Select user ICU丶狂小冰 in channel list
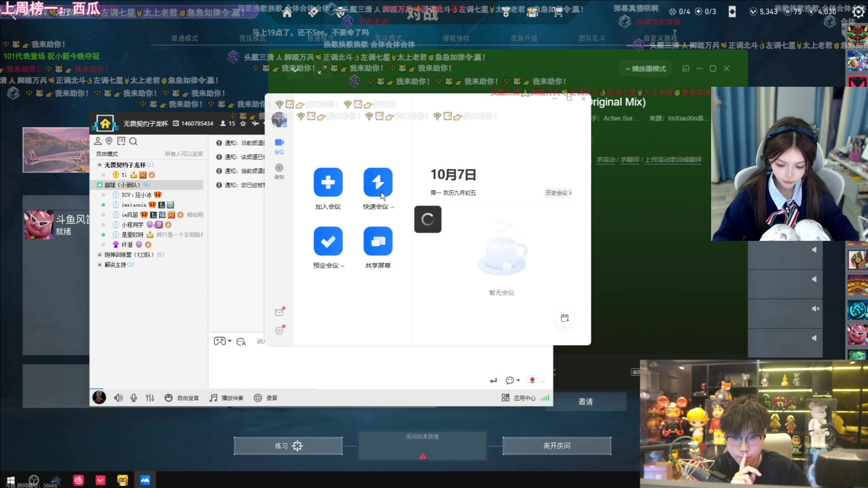 tap(137, 195)
